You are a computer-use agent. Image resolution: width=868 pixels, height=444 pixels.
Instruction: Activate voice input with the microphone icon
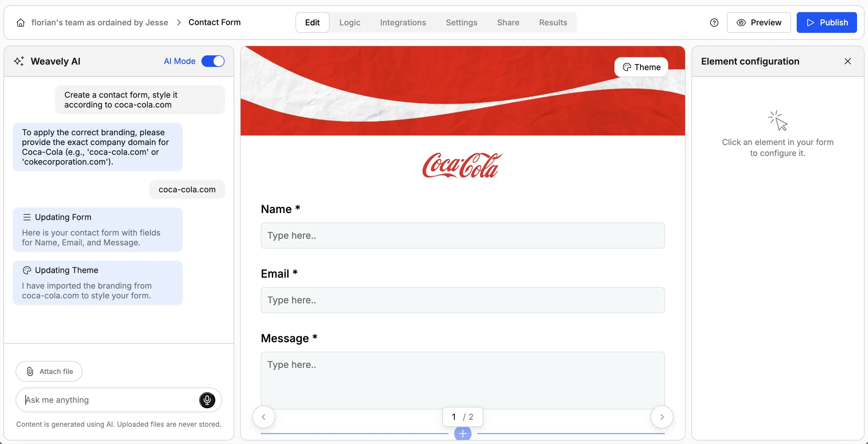coord(207,400)
